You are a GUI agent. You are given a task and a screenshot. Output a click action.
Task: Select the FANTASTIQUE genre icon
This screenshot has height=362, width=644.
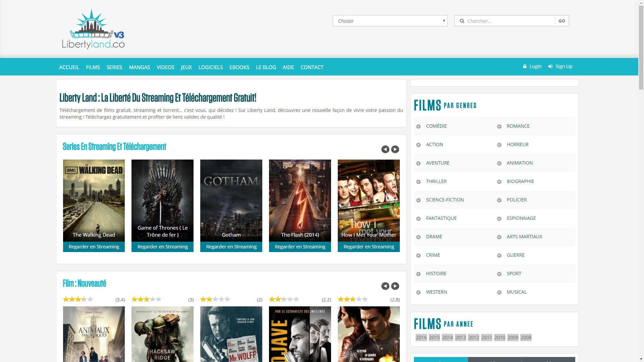coord(418,218)
